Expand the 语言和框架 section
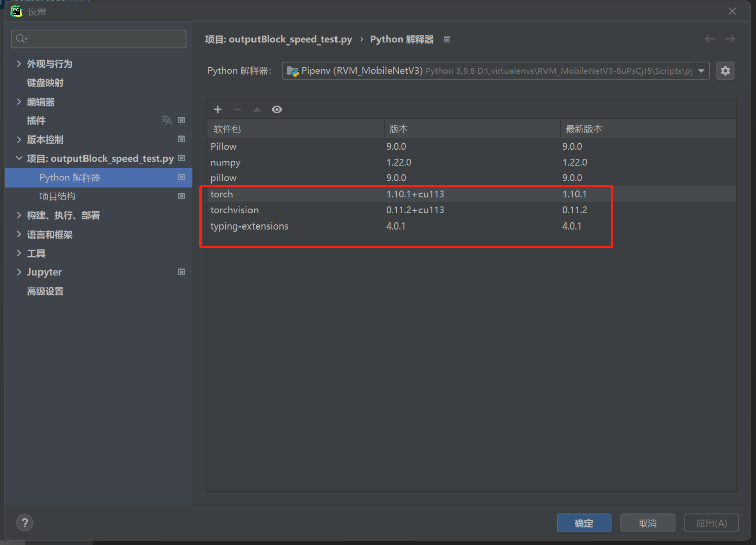Screen dimensions: 756x545 point(19,234)
